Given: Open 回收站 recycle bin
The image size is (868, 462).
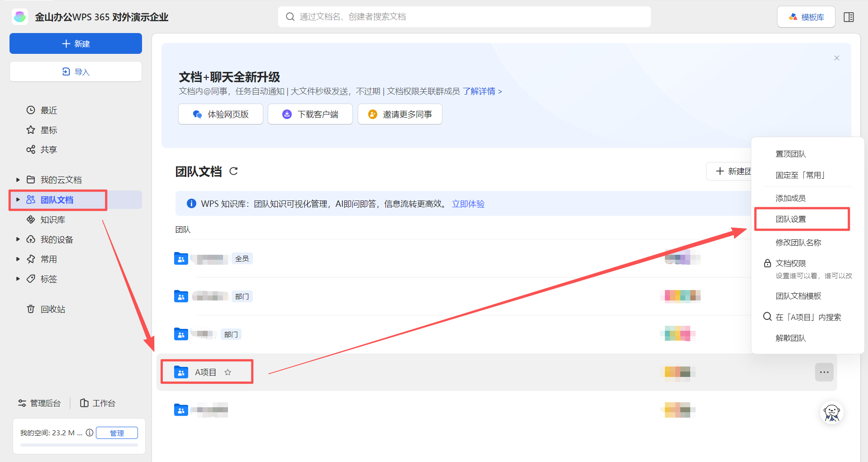Looking at the screenshot, I should coord(53,309).
